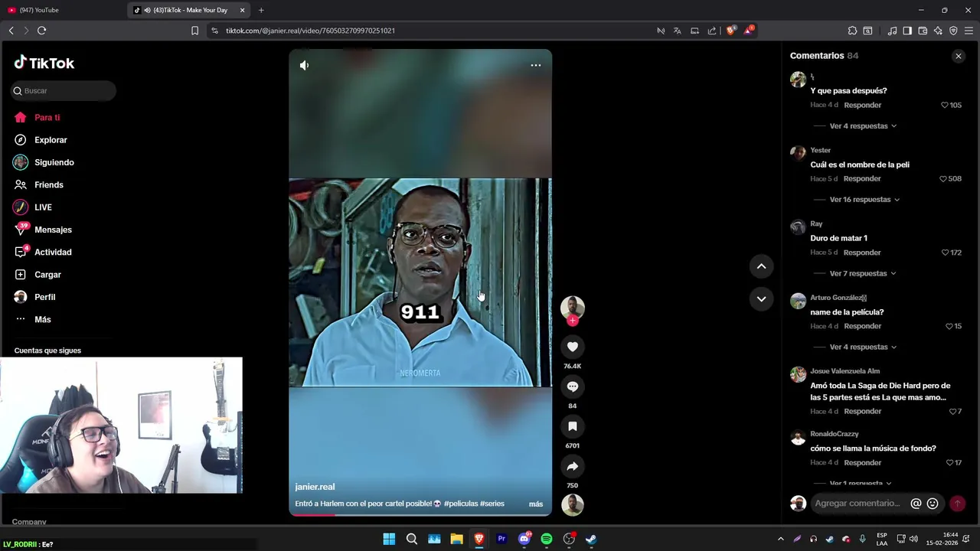Open Brave Shields lion icon
The height and width of the screenshot is (551, 980).
731,31
